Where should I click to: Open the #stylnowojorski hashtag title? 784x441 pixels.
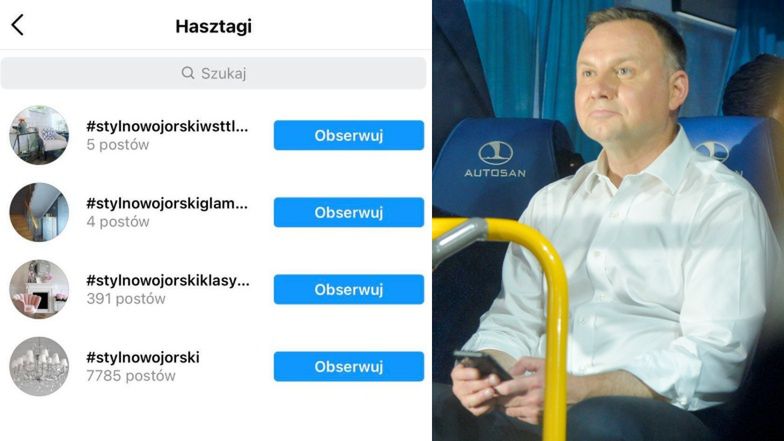pos(142,358)
